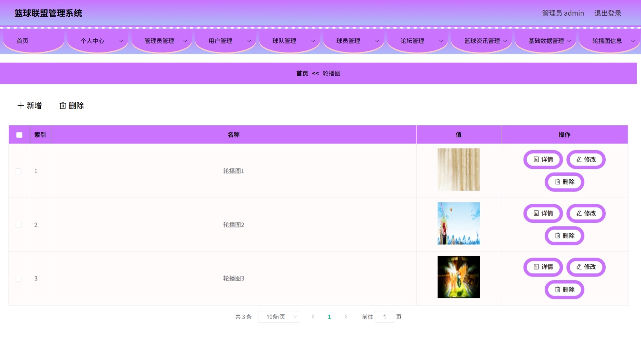Screen dimensions: 641x364
Task: Expand the 篮球资讯管理 menu chevron
Action: coord(505,41)
